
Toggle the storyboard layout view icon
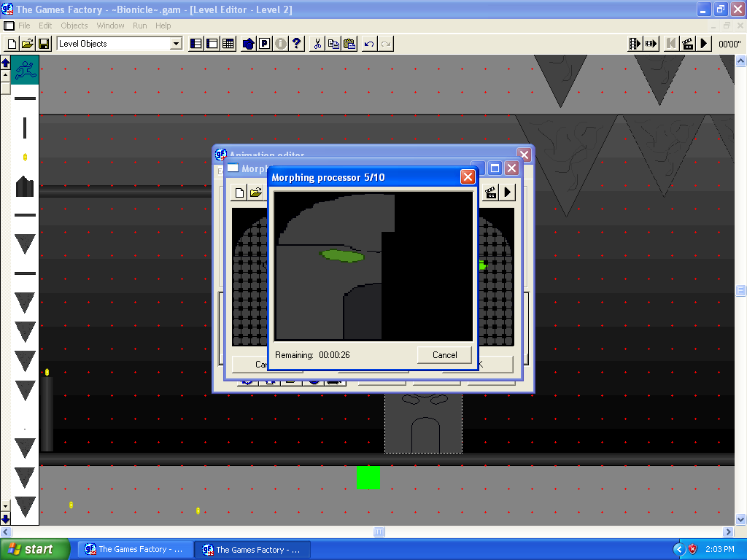click(195, 44)
